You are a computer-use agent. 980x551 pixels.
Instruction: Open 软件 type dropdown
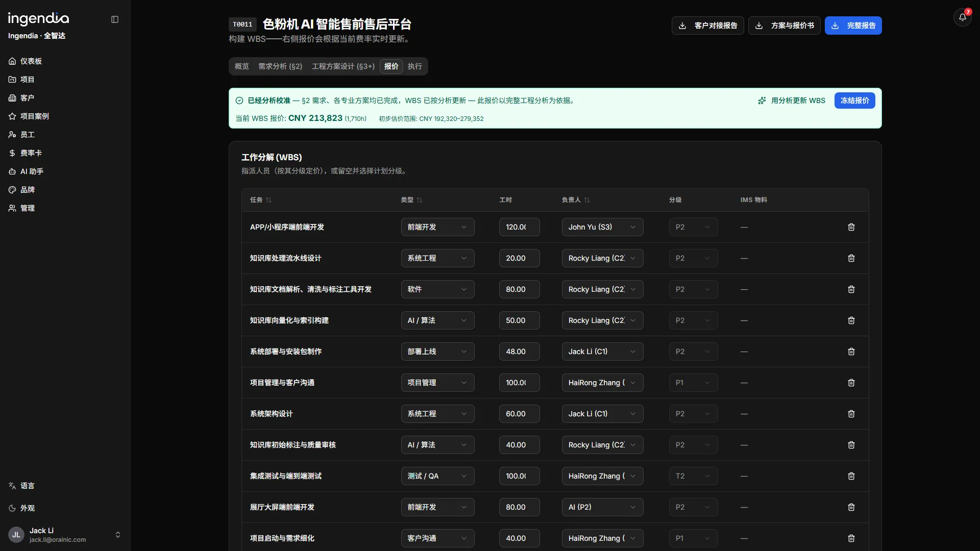tap(437, 289)
